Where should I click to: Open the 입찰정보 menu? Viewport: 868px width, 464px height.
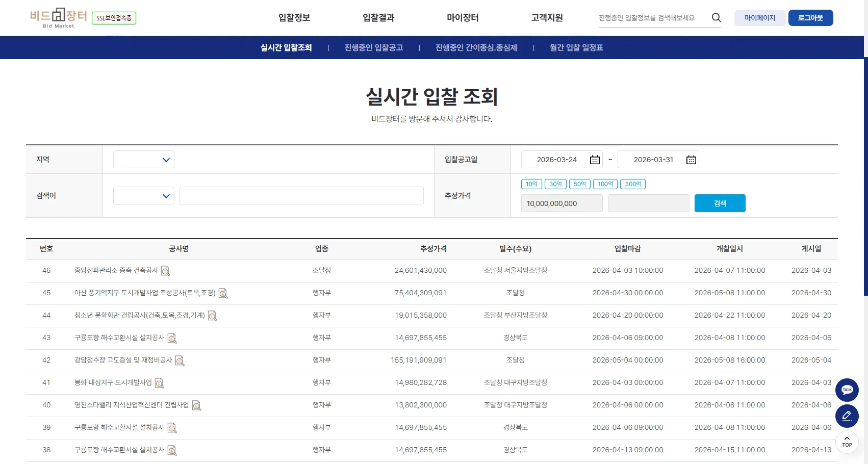click(294, 18)
